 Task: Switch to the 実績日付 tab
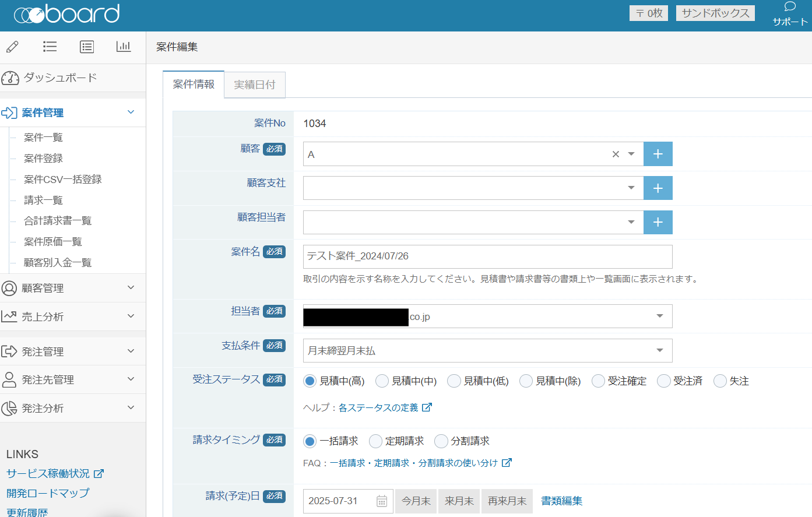[x=255, y=85]
